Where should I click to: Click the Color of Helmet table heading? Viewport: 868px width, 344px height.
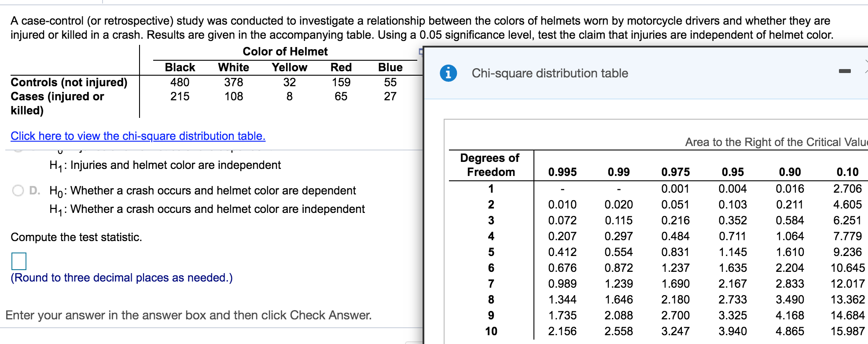click(285, 51)
